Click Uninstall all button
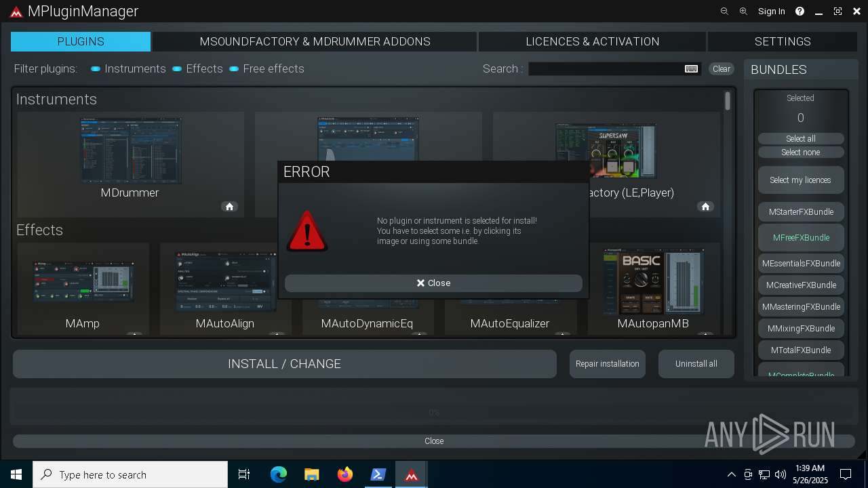This screenshot has width=868, height=488. tap(696, 364)
